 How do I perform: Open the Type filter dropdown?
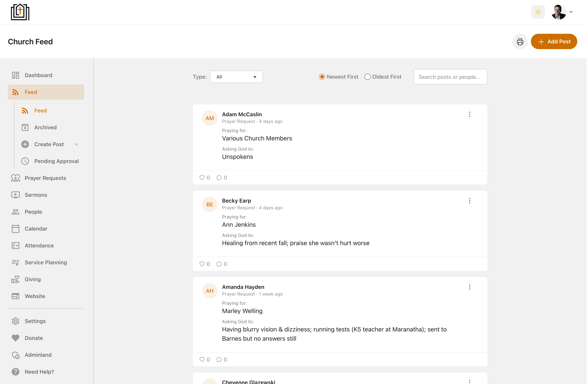(236, 77)
